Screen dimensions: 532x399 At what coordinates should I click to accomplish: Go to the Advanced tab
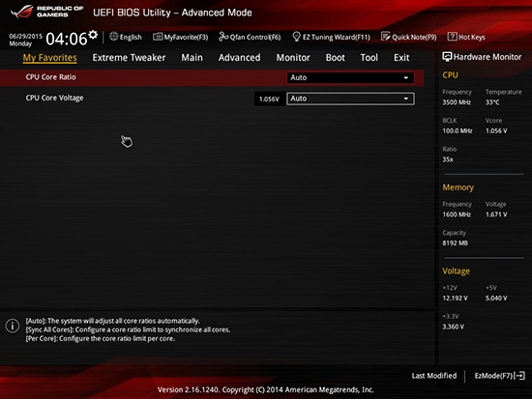240,58
